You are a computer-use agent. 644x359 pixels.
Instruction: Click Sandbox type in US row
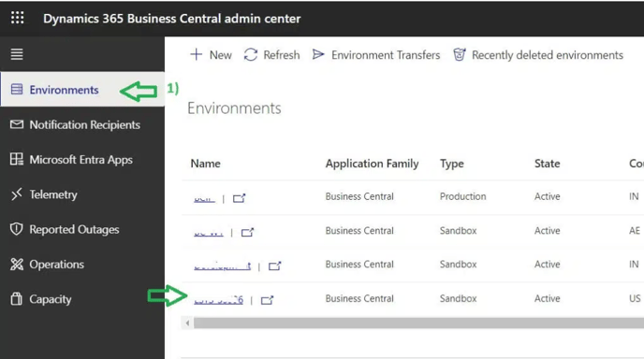click(459, 298)
